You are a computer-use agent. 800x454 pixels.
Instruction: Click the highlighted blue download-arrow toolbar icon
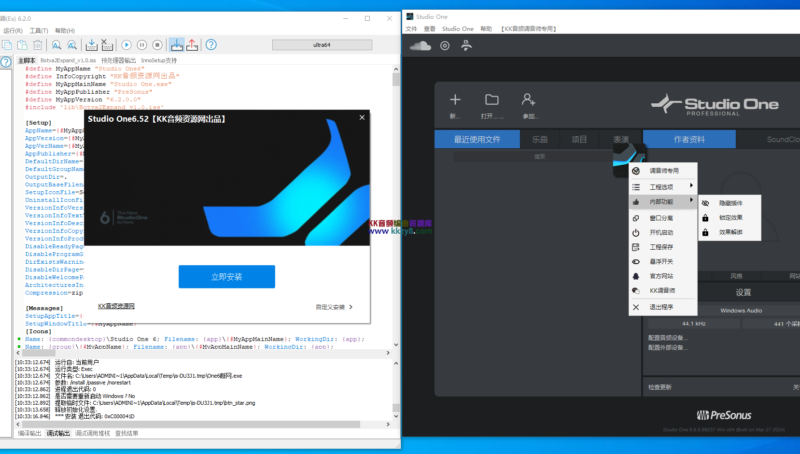(x=177, y=45)
